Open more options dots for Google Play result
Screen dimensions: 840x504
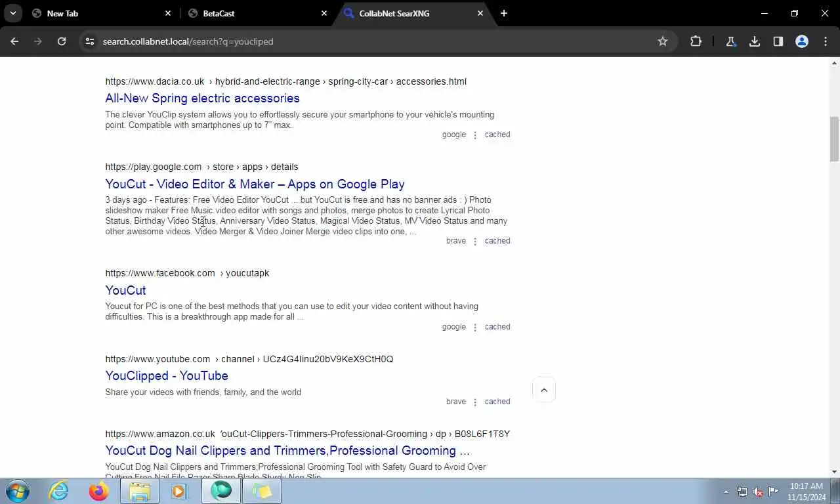tap(475, 241)
